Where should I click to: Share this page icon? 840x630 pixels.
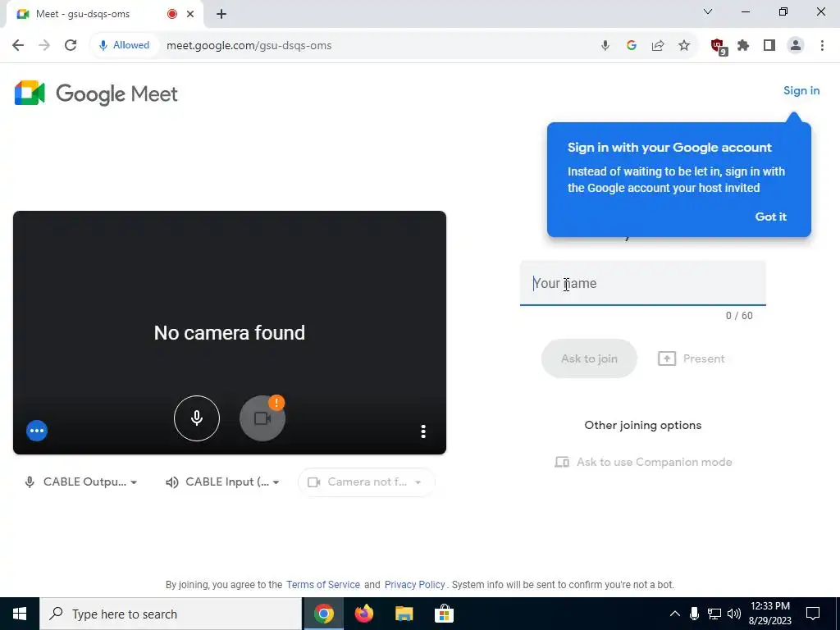point(658,46)
